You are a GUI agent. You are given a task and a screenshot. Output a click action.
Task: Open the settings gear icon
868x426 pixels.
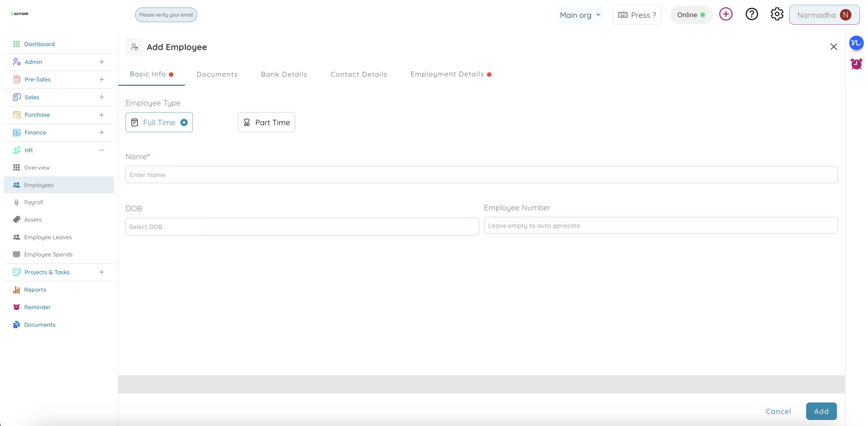pyautogui.click(x=777, y=14)
